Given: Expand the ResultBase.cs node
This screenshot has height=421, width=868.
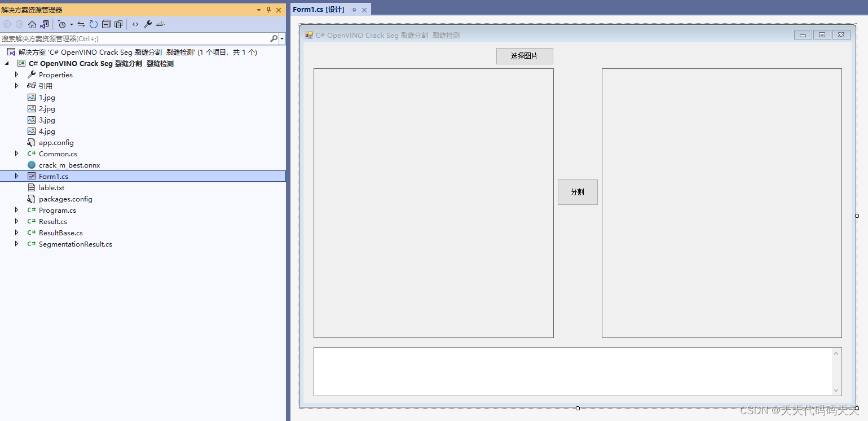Looking at the screenshot, I should (x=17, y=233).
